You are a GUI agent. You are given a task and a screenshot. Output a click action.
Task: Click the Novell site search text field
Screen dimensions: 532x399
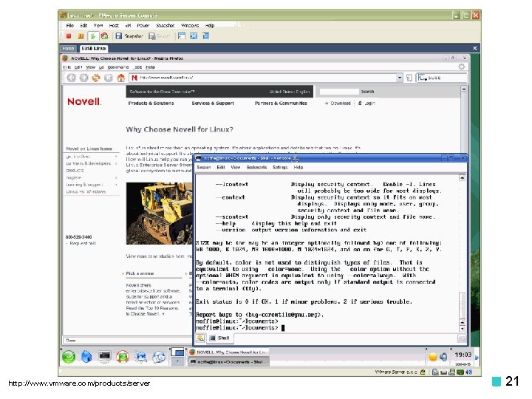[x=339, y=92]
